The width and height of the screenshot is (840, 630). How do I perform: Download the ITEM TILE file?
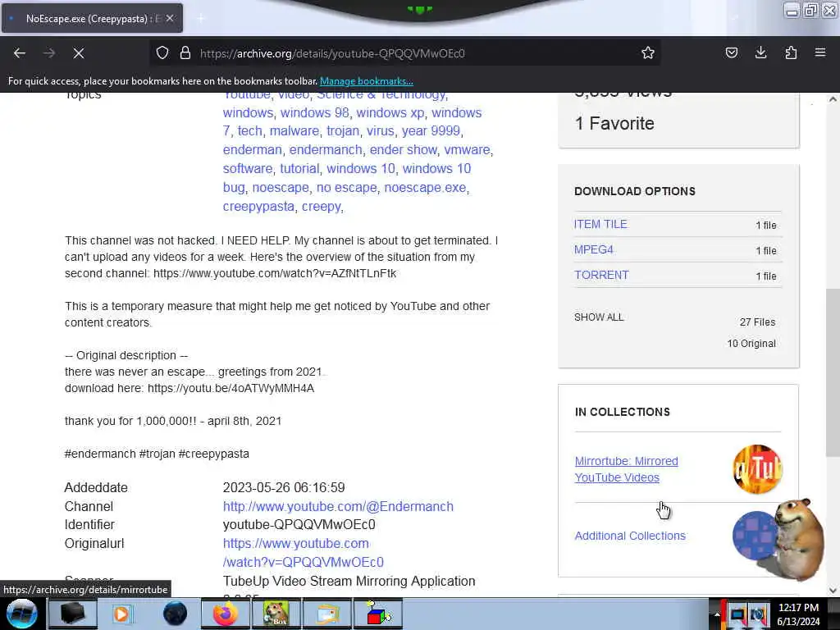click(x=600, y=225)
